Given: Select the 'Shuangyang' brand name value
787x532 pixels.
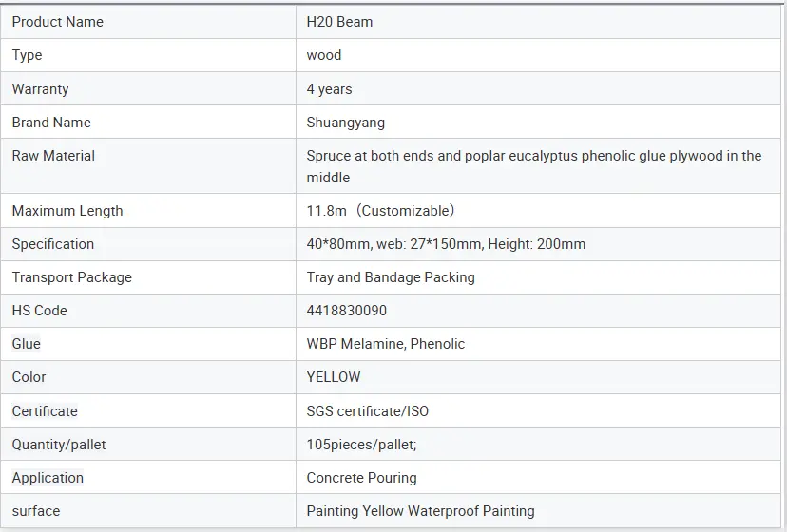Looking at the screenshot, I should point(345,123).
